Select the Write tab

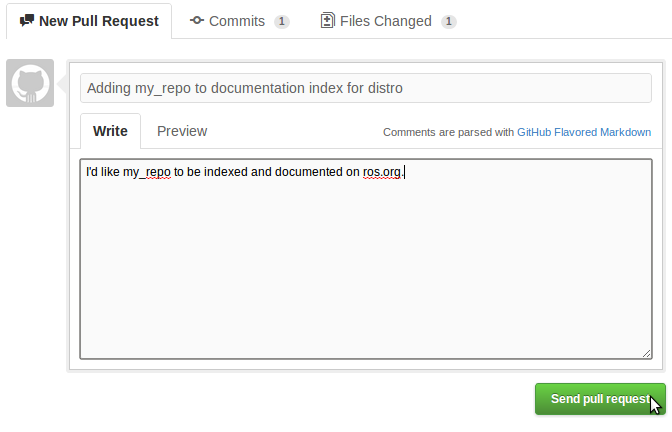click(110, 131)
